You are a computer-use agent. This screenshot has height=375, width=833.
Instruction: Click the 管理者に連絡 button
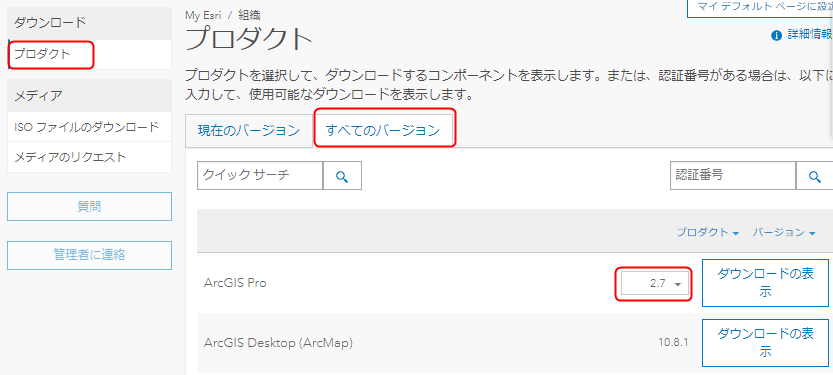tap(89, 255)
